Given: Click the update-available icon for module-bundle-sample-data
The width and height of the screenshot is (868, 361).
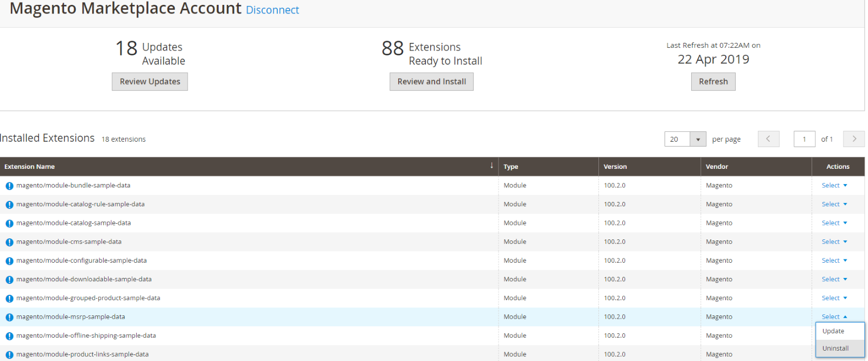Looking at the screenshot, I should (9, 186).
